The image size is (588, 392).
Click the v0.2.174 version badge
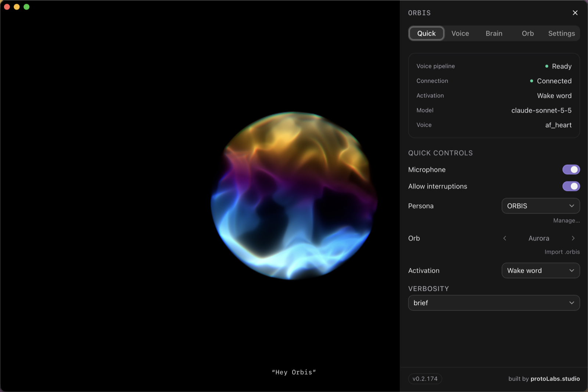click(425, 379)
